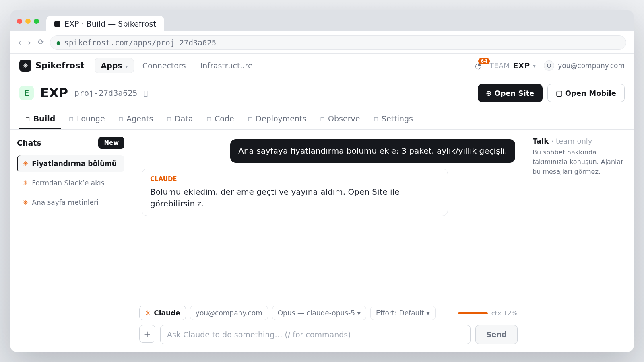Viewport: 644px width, 362px height.
Task: Click the green E project badge
Action: point(27,93)
